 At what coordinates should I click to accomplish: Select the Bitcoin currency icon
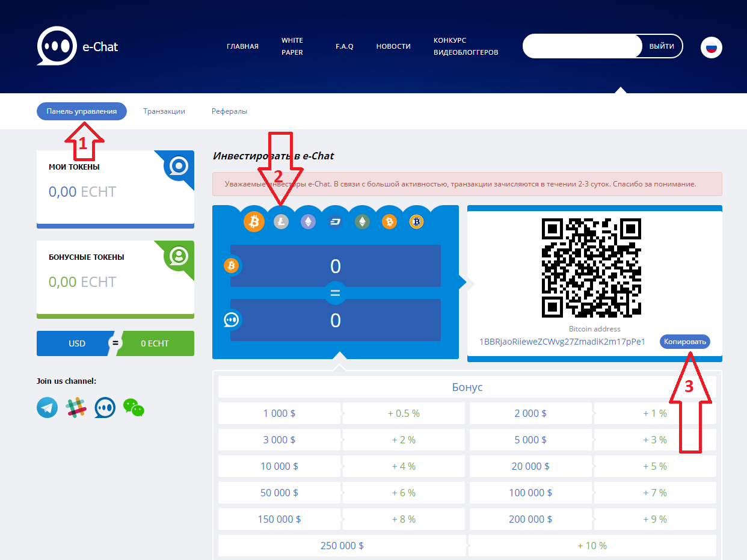coord(254,222)
